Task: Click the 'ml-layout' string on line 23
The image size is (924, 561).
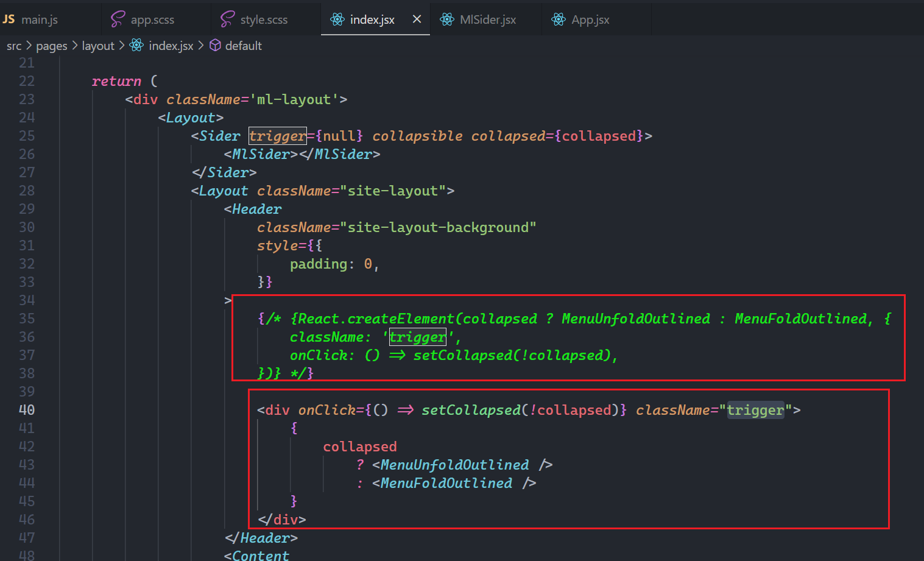Action: [294, 99]
